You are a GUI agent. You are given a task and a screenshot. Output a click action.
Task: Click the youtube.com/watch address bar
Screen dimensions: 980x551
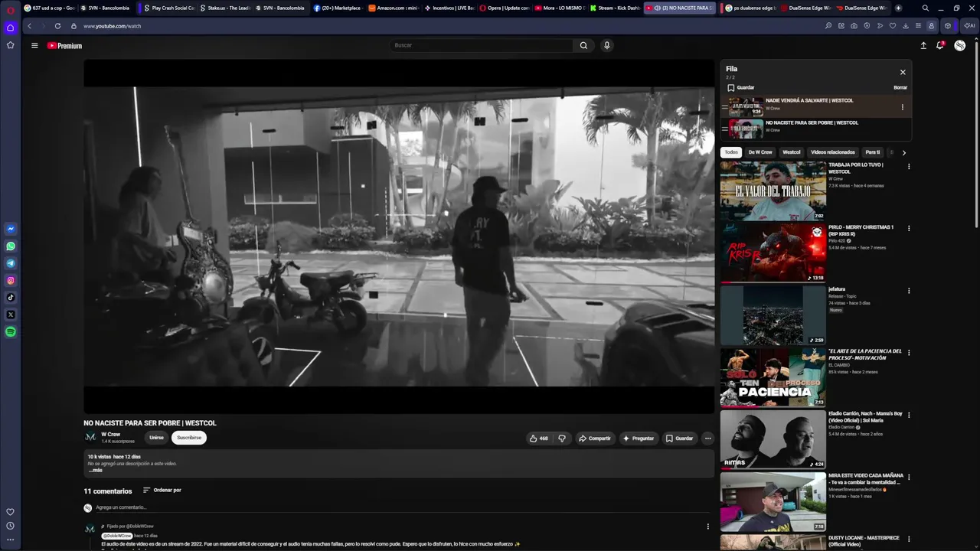(x=112, y=26)
